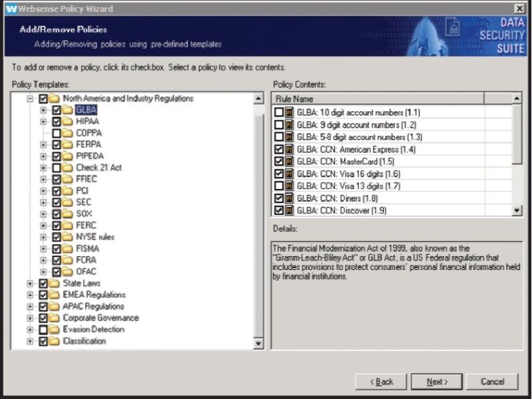Viewport: 532px width, 399px height.
Task: Uncheck GLBA CCN American Express rule
Action: pos(279,149)
